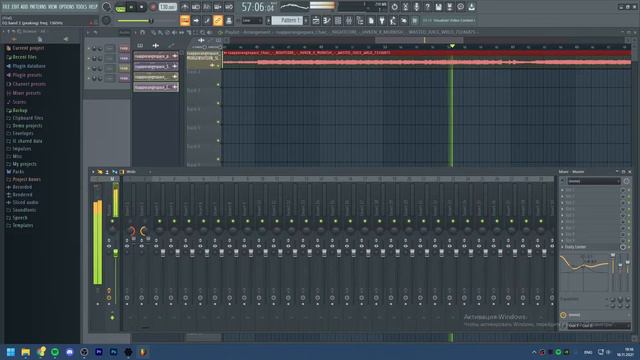Image resolution: width=640 pixels, height=360 pixels.
Task: Adjust the Master mixer fader
Action: pos(116,253)
